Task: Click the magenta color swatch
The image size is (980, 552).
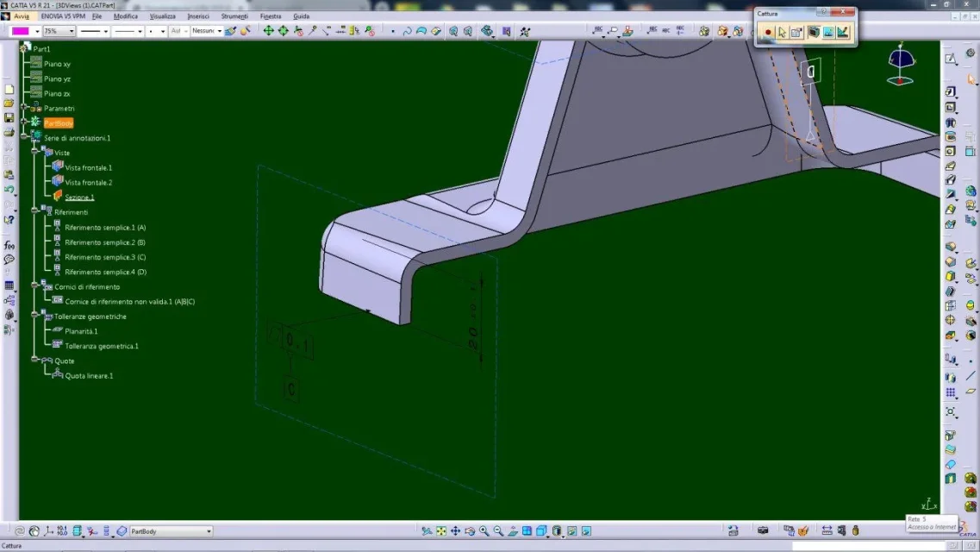Action: point(21,31)
